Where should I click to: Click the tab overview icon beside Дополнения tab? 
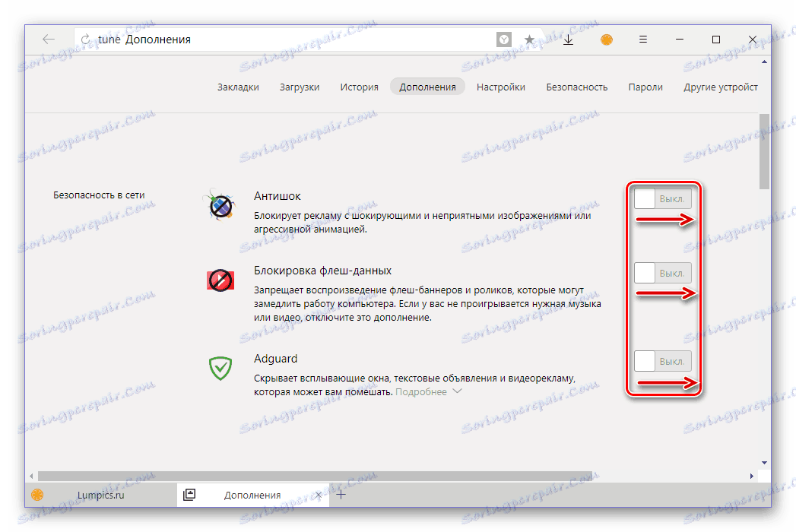(189, 495)
